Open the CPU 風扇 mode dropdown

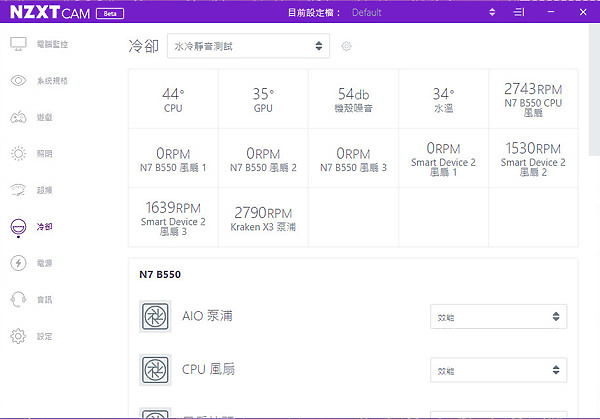pyautogui.click(x=499, y=370)
